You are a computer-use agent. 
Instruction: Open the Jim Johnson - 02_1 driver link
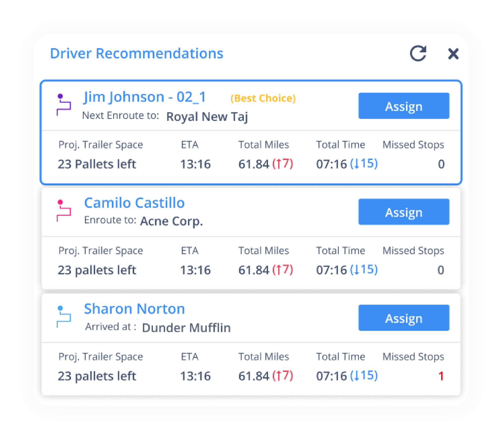click(145, 97)
